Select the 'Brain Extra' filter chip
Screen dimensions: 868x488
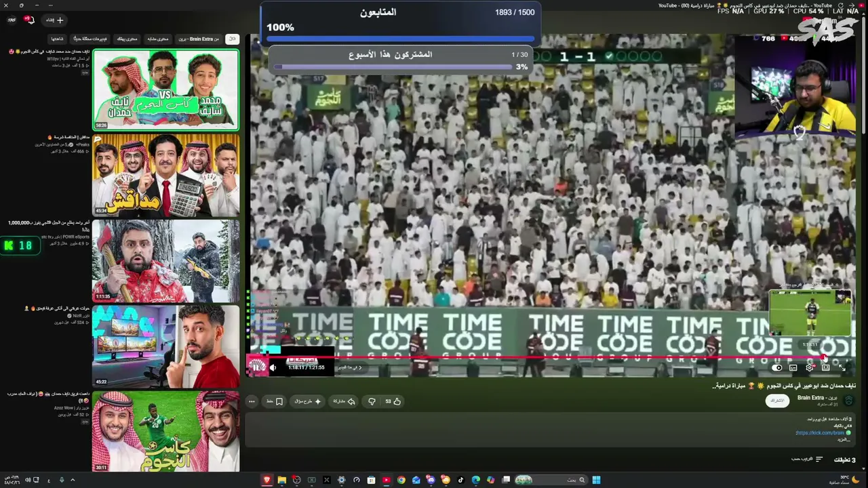[x=199, y=39]
